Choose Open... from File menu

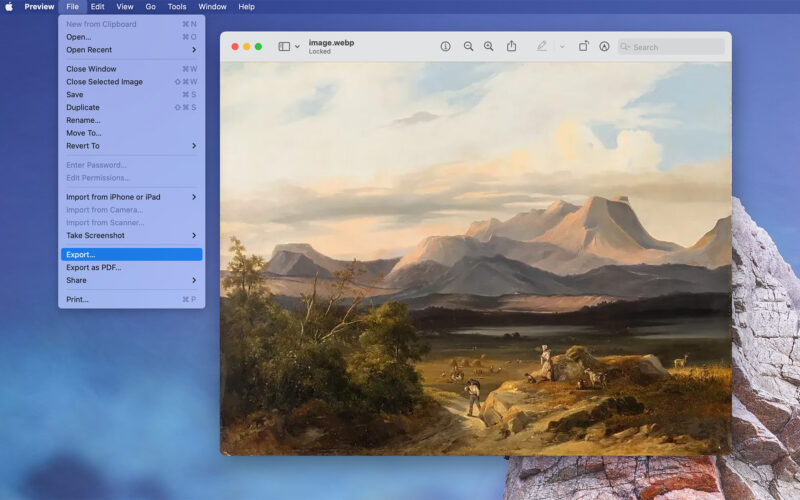point(132,37)
